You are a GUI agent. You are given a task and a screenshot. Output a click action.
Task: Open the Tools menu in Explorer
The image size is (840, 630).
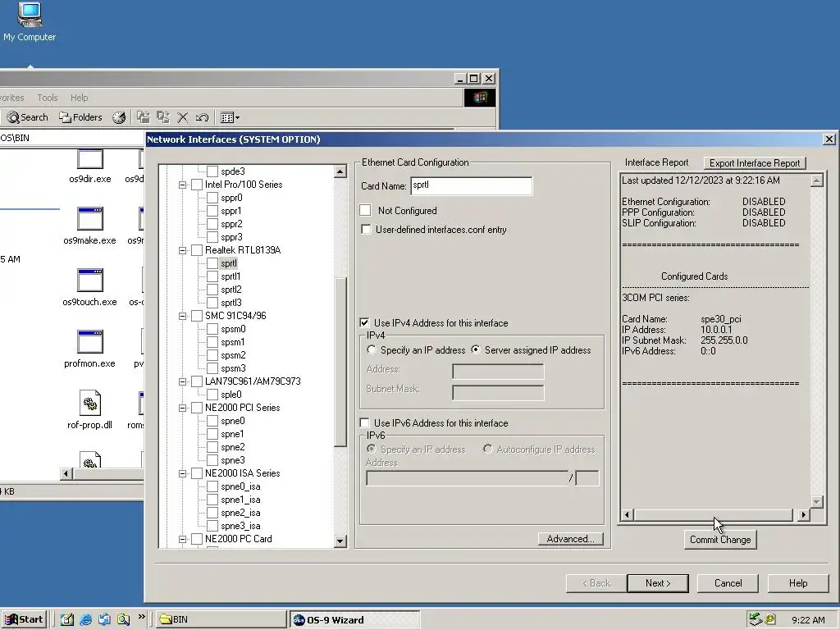click(47, 98)
